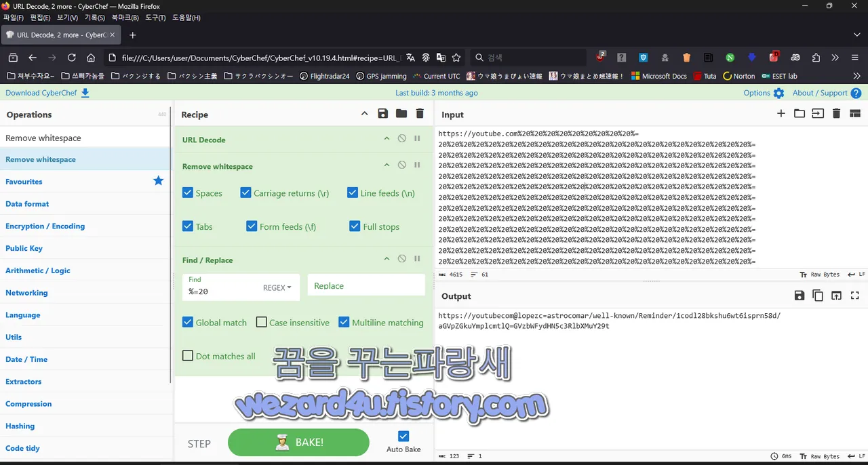The image size is (868, 465).
Task: Toggle the Spaces checkbox
Action: pyautogui.click(x=188, y=193)
